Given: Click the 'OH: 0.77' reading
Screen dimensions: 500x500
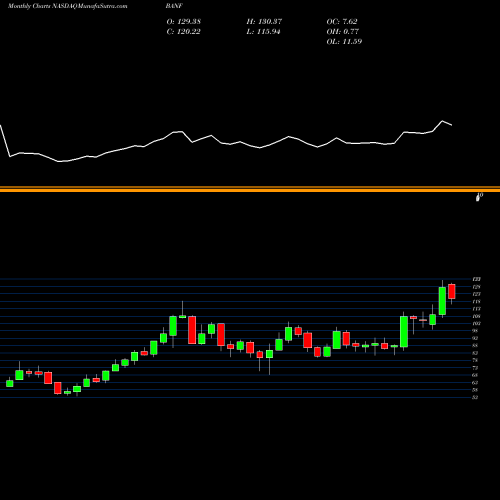Looking at the screenshot, I should (x=343, y=32).
